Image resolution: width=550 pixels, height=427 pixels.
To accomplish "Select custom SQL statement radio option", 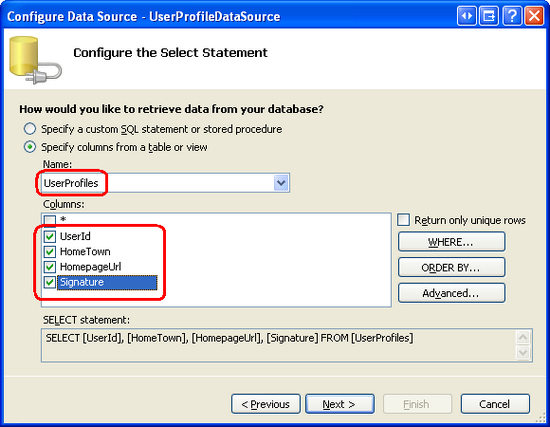I will [30, 129].
